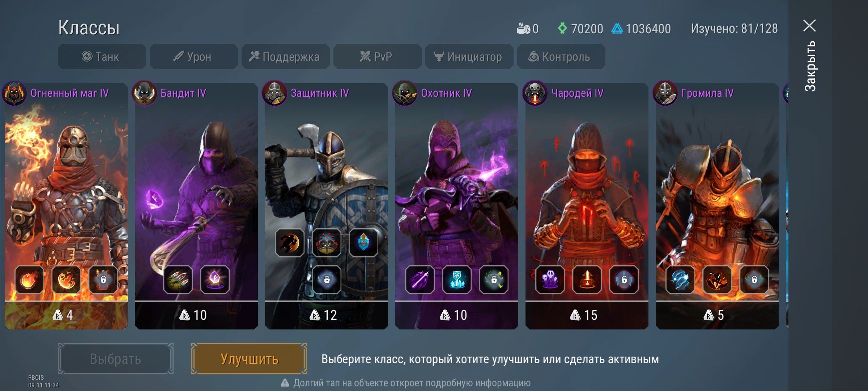Tap the ice trap skill on Охотник

pyautogui.click(x=457, y=279)
